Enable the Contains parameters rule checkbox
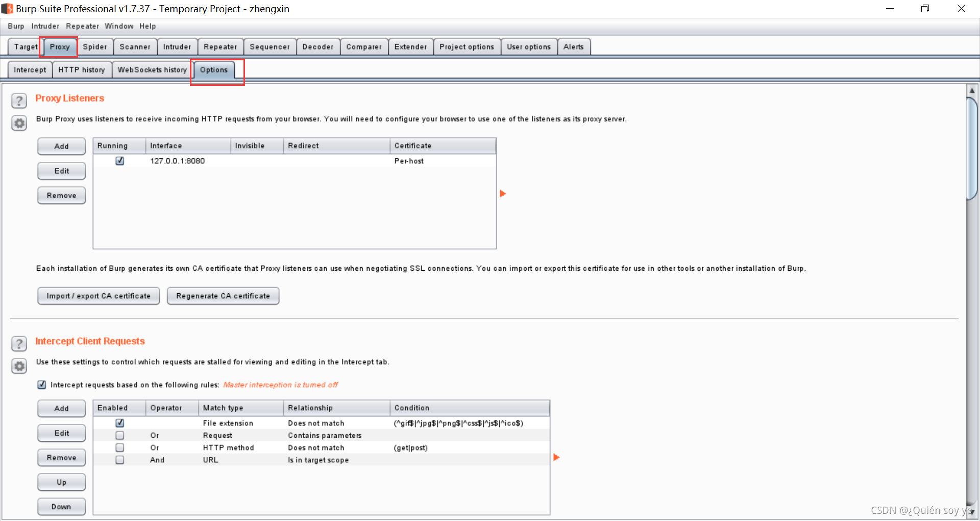 pos(120,435)
